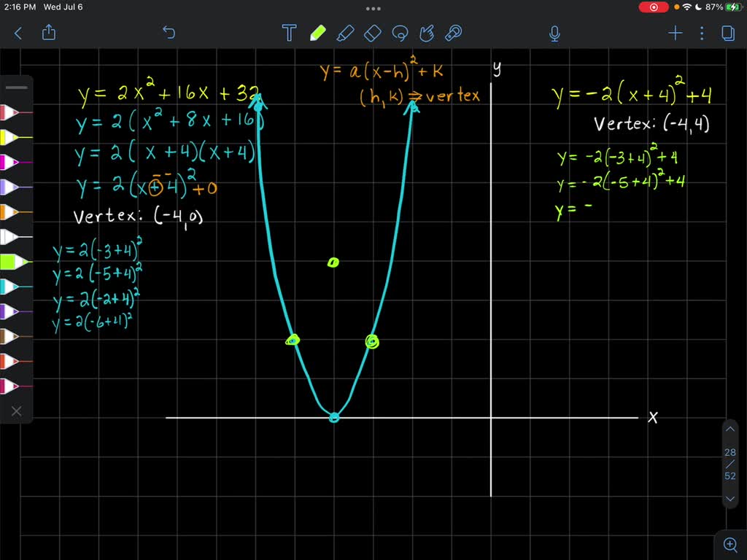
Task: Add new content with the Plus button
Action: [675, 33]
